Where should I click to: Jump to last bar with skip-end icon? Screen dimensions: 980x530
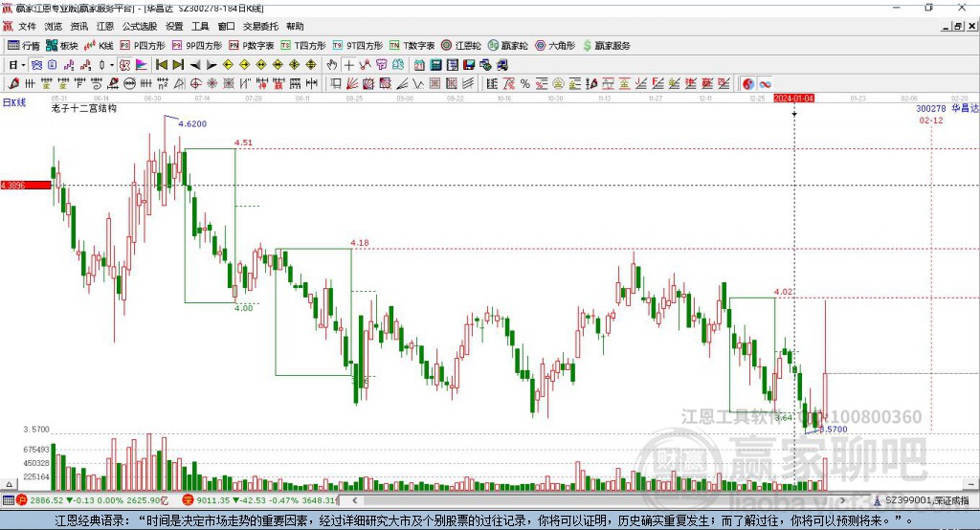point(178,65)
